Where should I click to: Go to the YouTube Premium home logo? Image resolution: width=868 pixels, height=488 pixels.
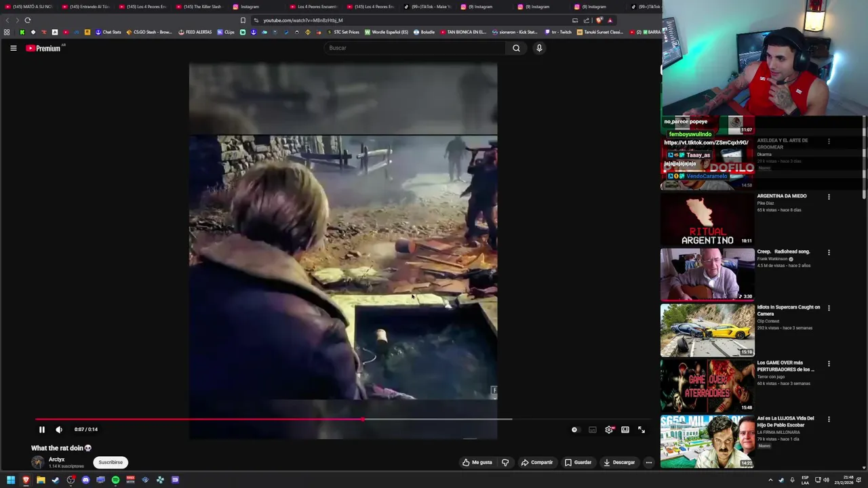click(x=45, y=48)
